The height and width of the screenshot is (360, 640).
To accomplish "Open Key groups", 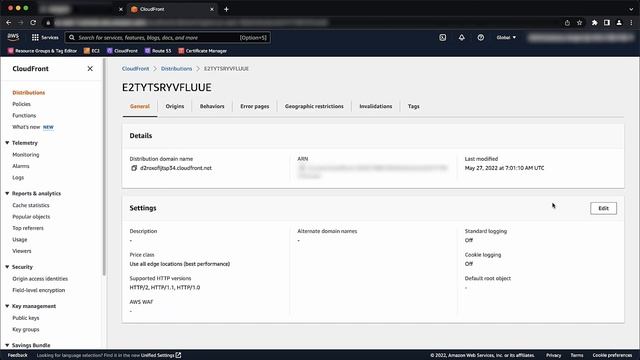I will pos(26,329).
